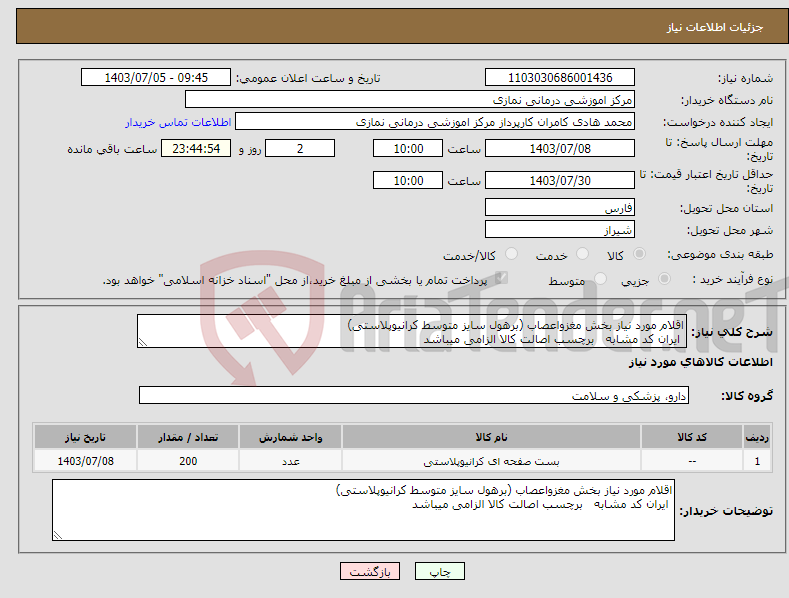The image size is (789, 598).
Task: Click the ردیف column header
Action: pyautogui.click(x=757, y=437)
